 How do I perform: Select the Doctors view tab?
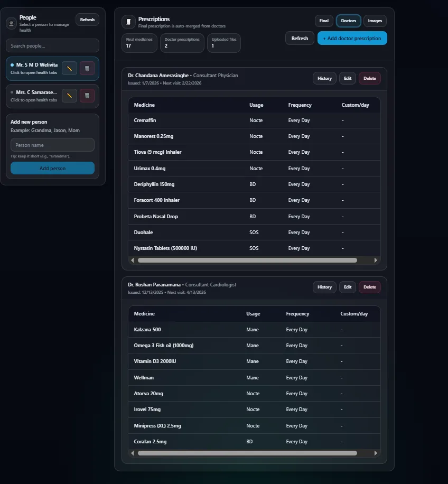pos(348,21)
